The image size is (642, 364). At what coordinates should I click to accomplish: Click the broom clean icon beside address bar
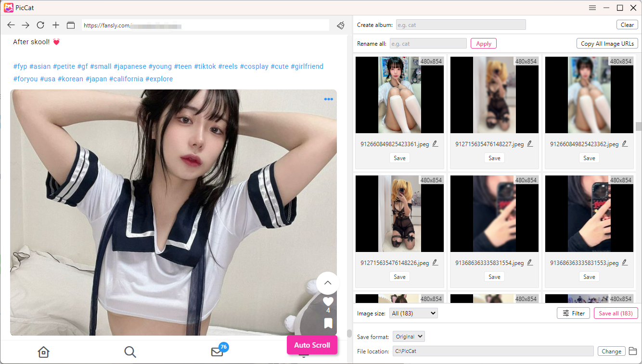point(341,25)
